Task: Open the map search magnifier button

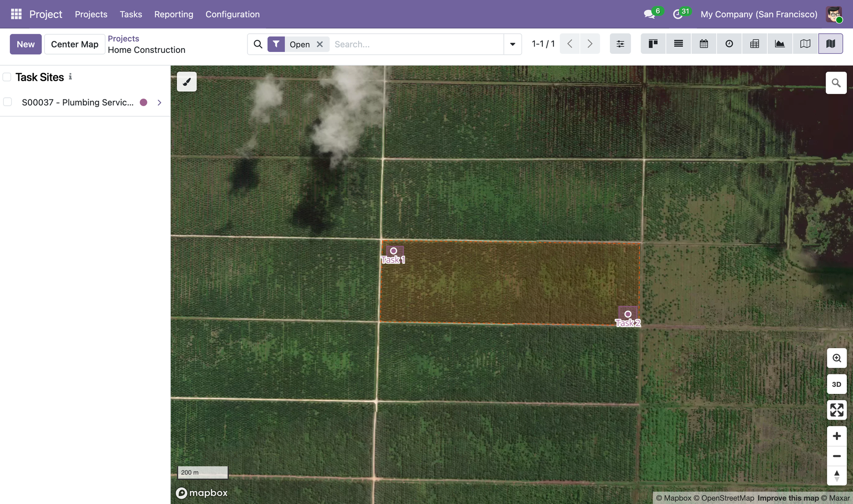Action: click(x=836, y=83)
